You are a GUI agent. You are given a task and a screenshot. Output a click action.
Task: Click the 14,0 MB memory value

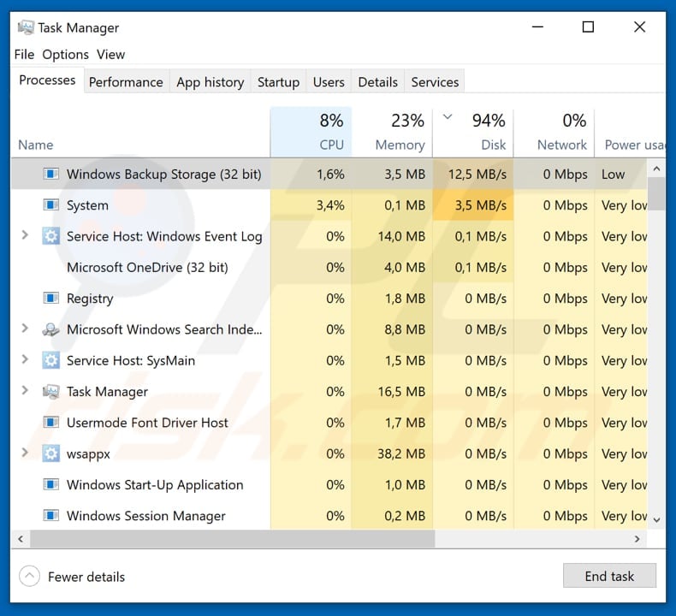pos(401,236)
